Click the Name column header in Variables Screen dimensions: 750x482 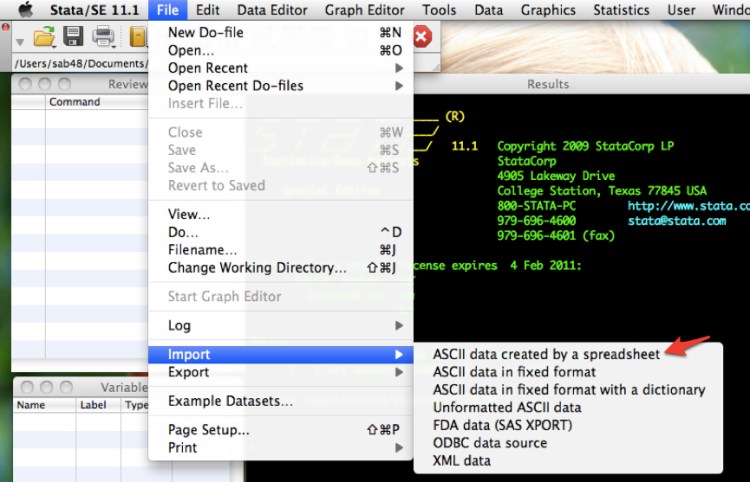(x=31, y=405)
